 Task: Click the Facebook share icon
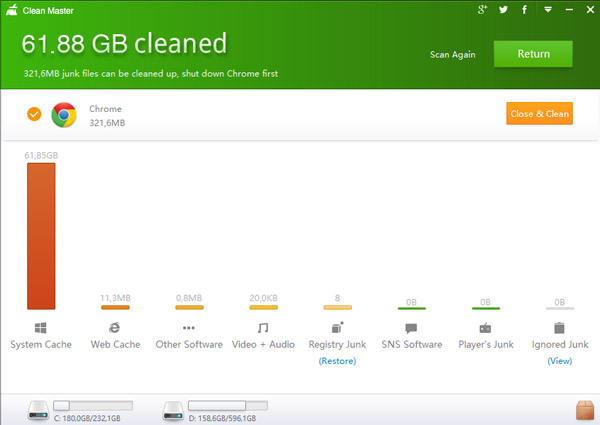[524, 10]
